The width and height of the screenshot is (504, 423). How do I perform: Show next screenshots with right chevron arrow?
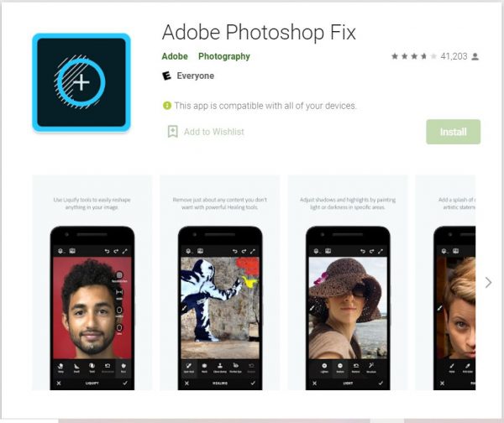[488, 282]
